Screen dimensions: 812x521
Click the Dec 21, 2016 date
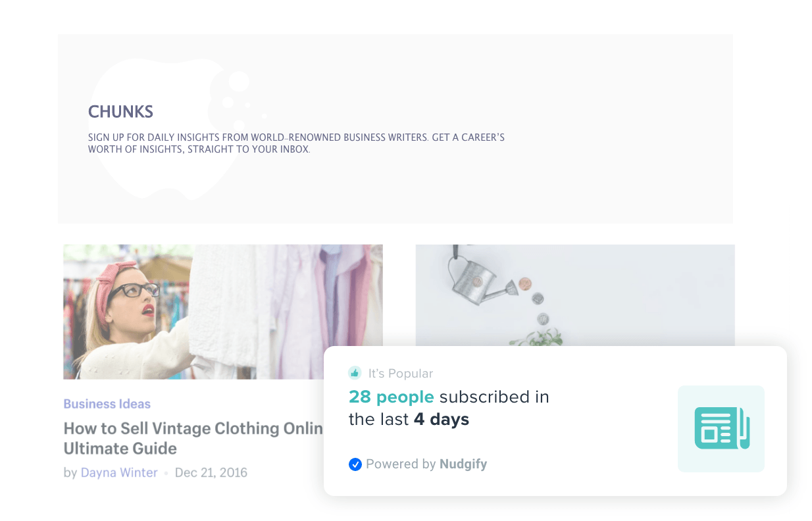[211, 472]
